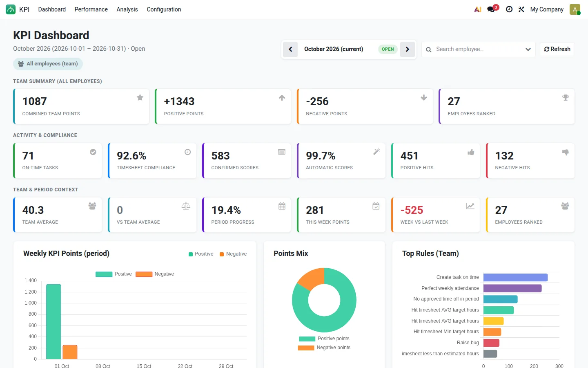Click magic wand icon on Automatic Scores card
588x368 pixels.
click(x=376, y=152)
